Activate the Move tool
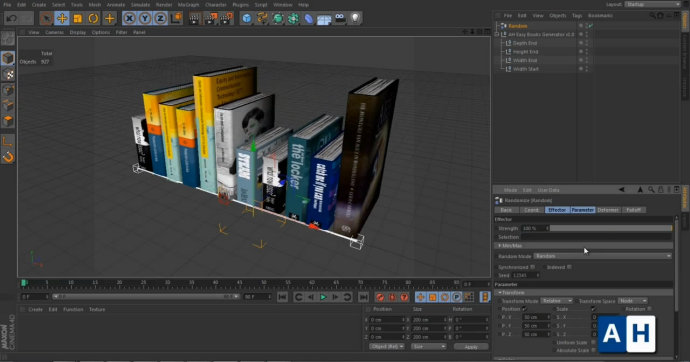Viewport: 690px width, 362px height. (x=62, y=18)
